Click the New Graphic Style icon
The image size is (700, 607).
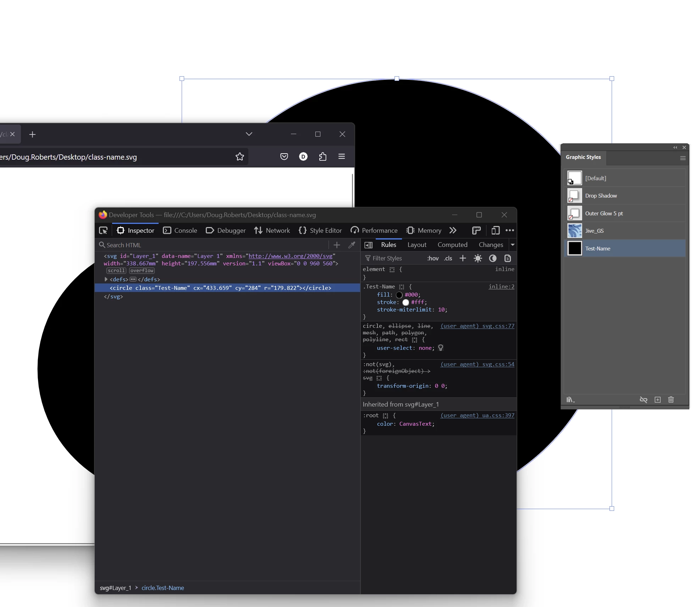pyautogui.click(x=657, y=400)
